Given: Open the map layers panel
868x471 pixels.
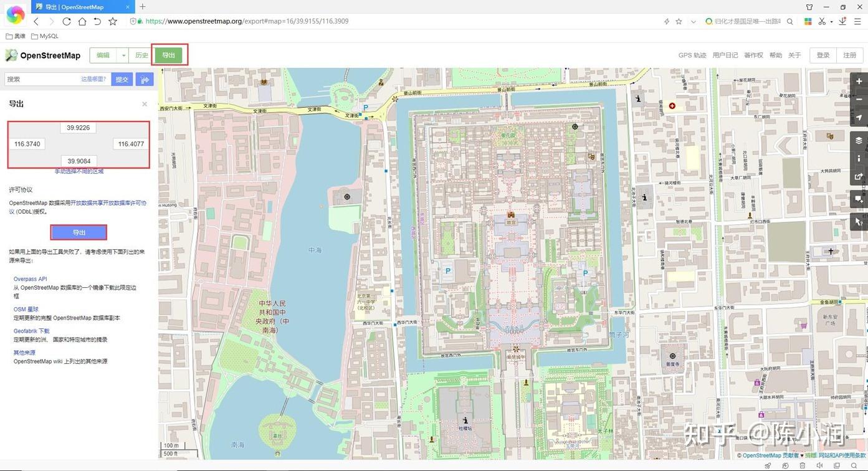Looking at the screenshot, I should (x=859, y=140).
